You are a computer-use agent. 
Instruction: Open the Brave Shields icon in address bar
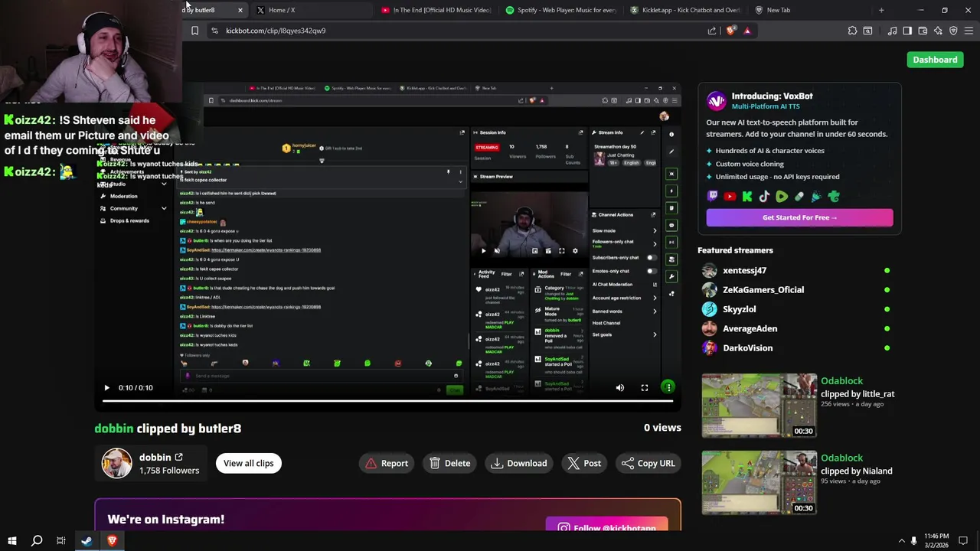click(x=731, y=31)
